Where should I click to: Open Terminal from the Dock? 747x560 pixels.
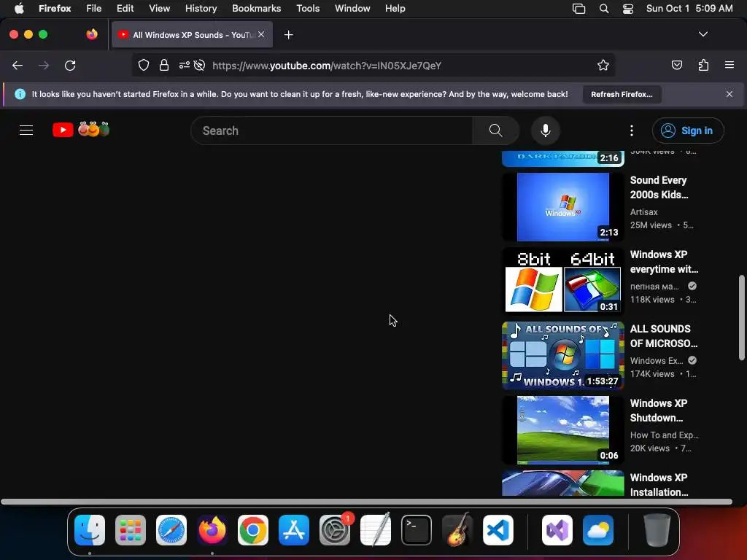click(x=417, y=530)
